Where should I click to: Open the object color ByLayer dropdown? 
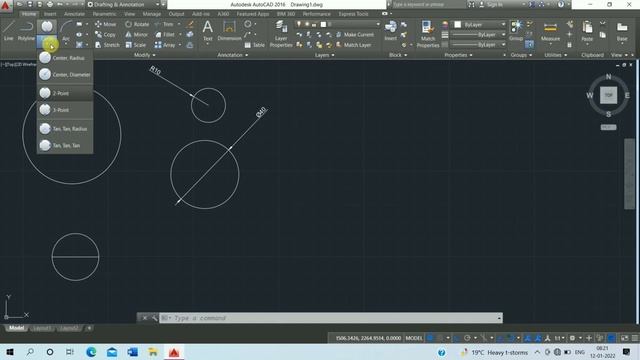[x=480, y=24]
